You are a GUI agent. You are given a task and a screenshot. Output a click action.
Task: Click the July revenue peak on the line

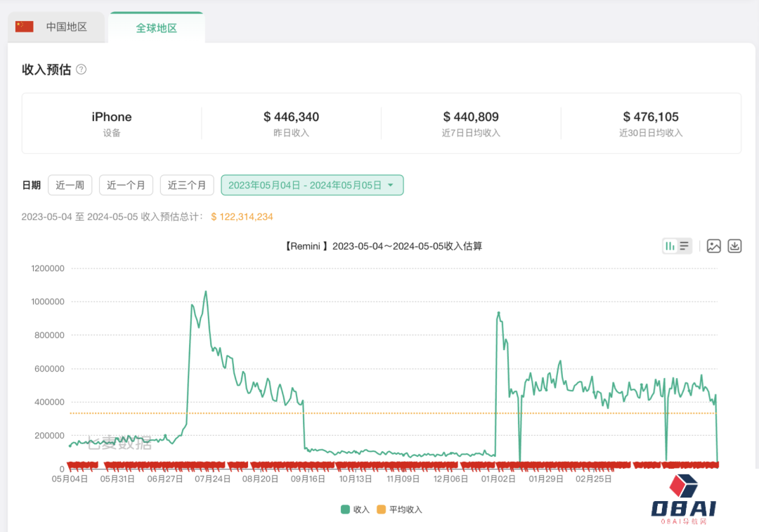(206, 292)
